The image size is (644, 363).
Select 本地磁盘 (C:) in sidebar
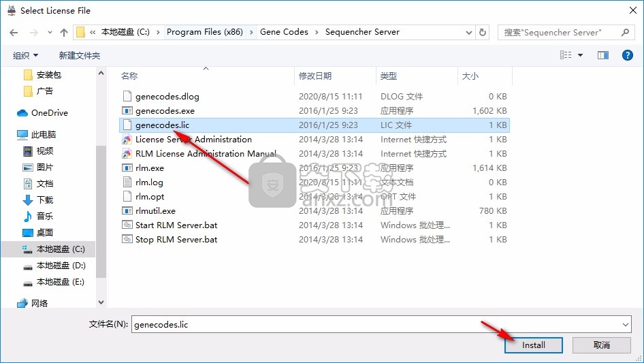(x=61, y=249)
